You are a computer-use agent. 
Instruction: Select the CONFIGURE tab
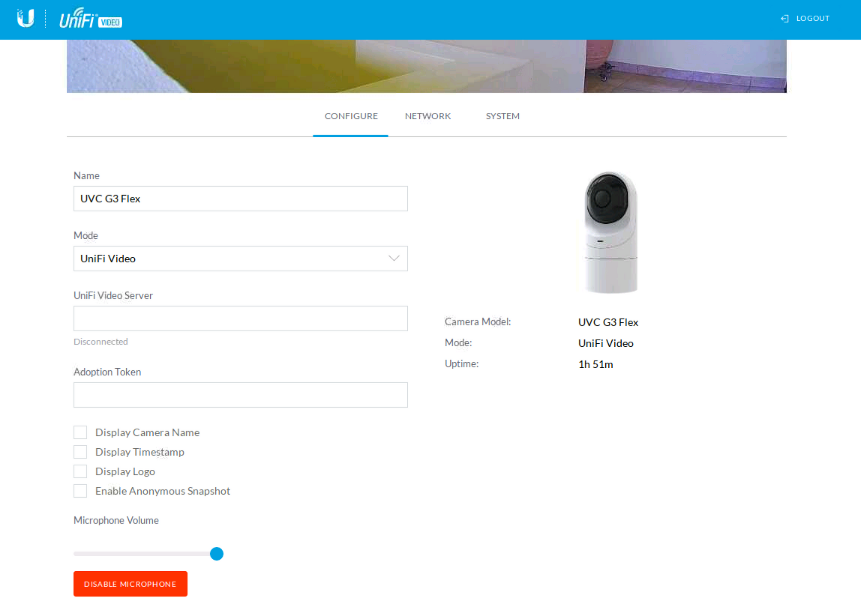pyautogui.click(x=351, y=116)
